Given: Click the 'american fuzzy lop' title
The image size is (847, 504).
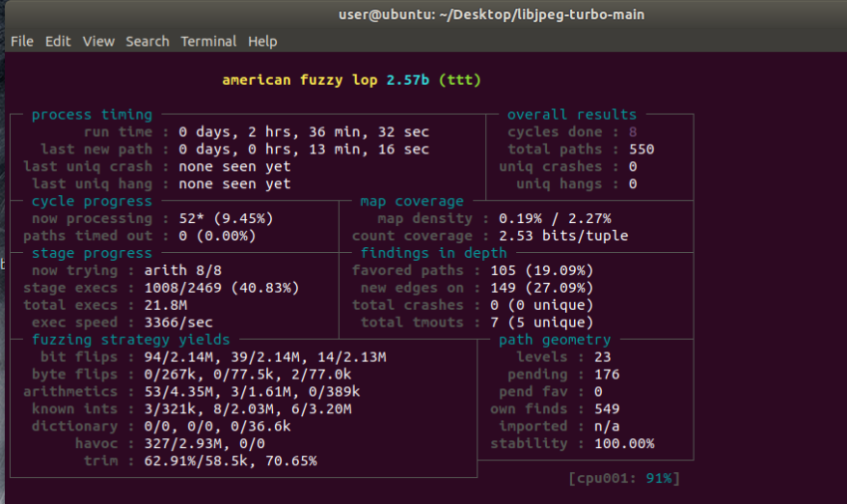Looking at the screenshot, I should pyautogui.click(x=300, y=80).
